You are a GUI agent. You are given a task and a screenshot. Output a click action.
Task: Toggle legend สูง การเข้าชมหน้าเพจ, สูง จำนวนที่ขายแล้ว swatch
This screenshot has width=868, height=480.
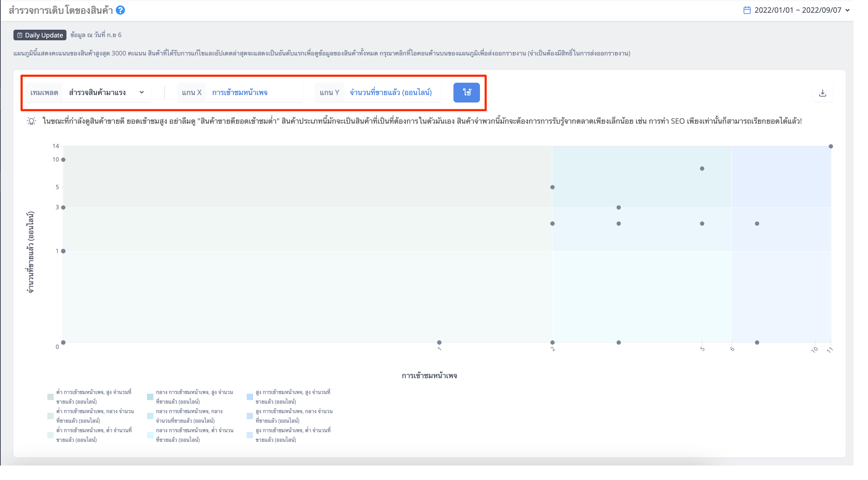(x=250, y=397)
